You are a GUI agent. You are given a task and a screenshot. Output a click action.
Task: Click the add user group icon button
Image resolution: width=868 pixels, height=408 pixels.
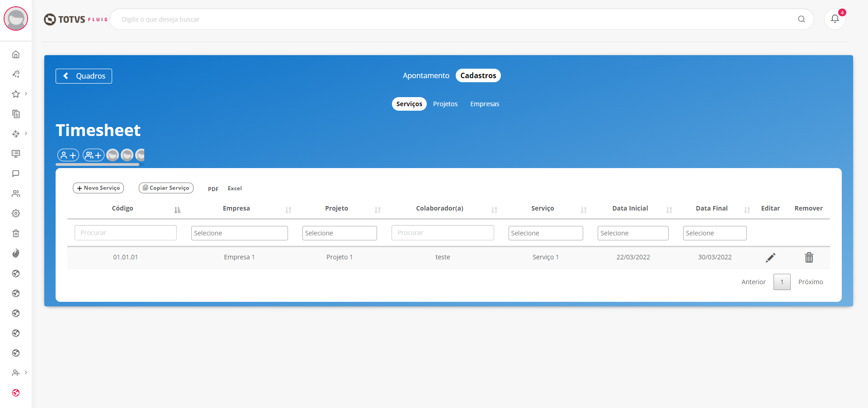pyautogui.click(x=94, y=155)
